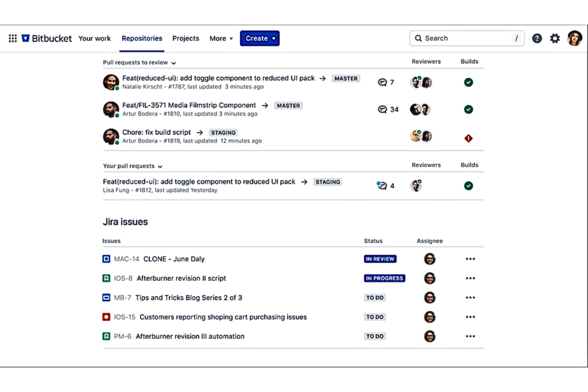Click inside the Search input field
Screen dimensions: 588x392
coord(467,38)
